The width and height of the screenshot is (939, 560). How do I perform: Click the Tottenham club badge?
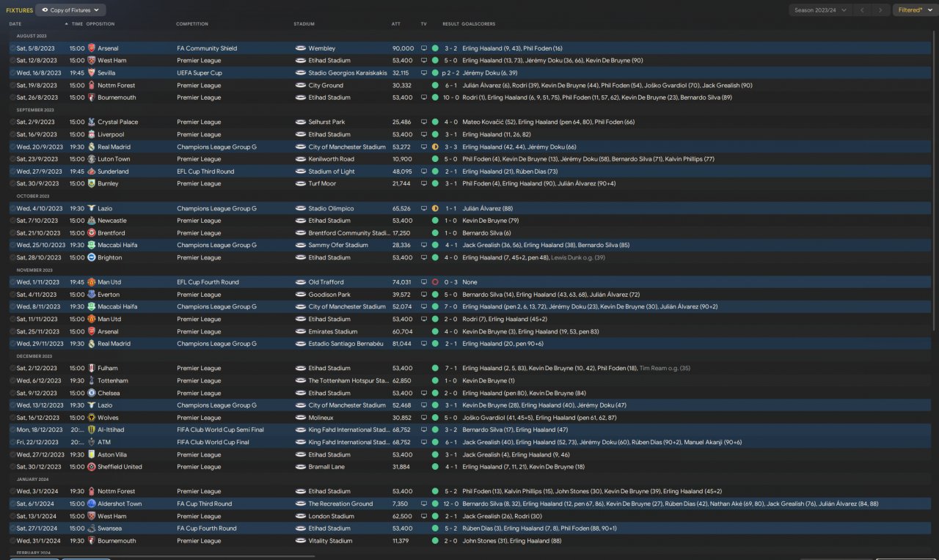click(x=91, y=381)
